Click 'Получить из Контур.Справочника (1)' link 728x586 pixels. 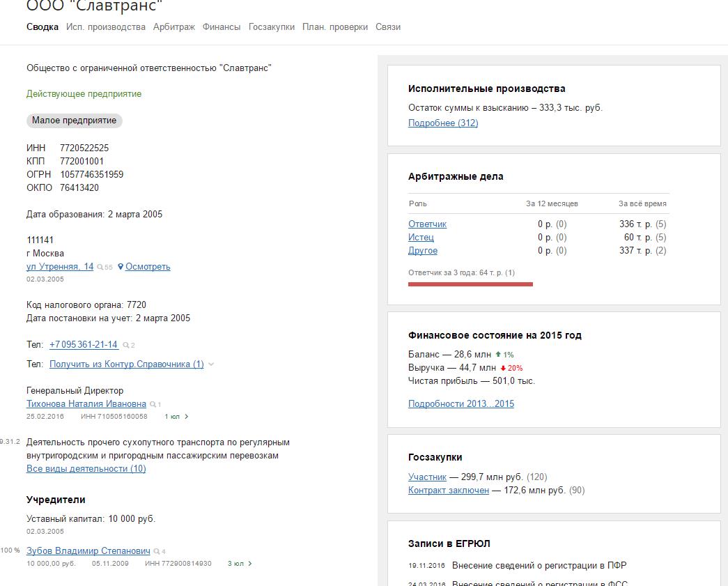coord(127,364)
